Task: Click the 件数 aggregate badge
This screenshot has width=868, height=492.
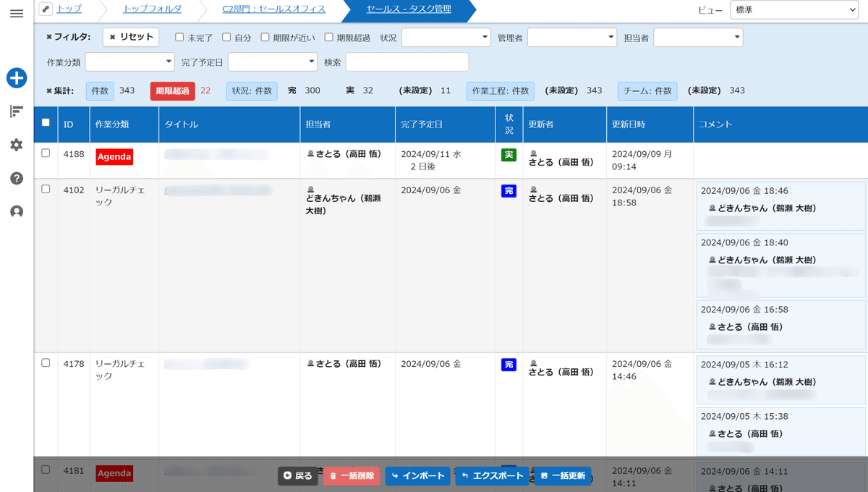Action: (x=100, y=90)
